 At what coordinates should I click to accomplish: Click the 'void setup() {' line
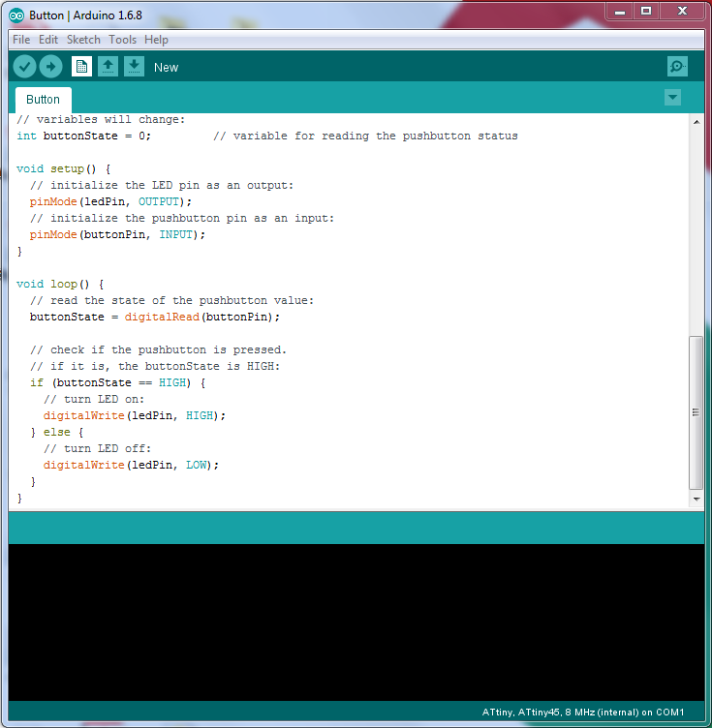64,169
